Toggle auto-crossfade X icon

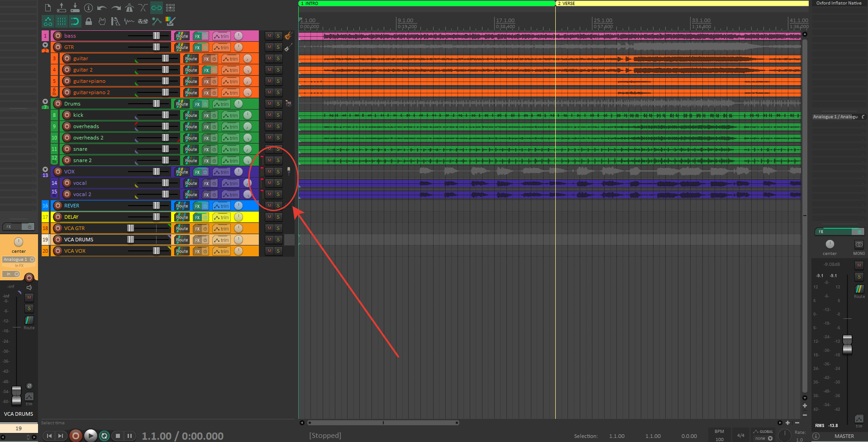[x=143, y=8]
